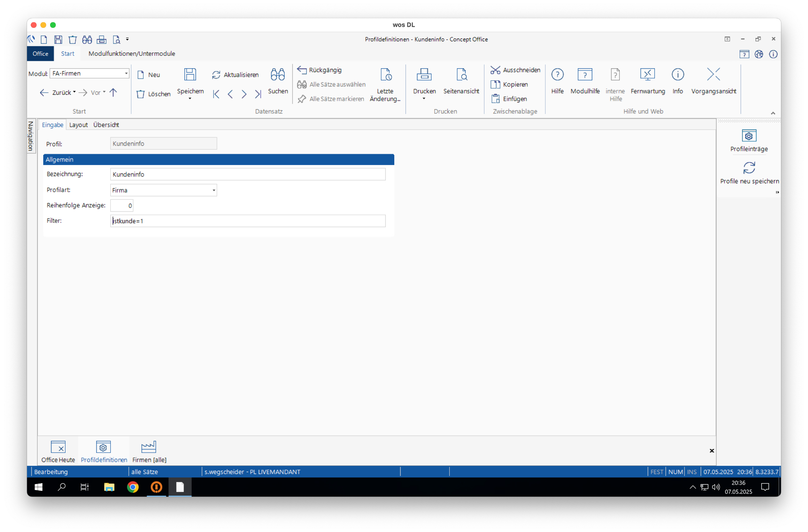
Task: Switch to the Start ribbon tab
Action: [x=67, y=54]
